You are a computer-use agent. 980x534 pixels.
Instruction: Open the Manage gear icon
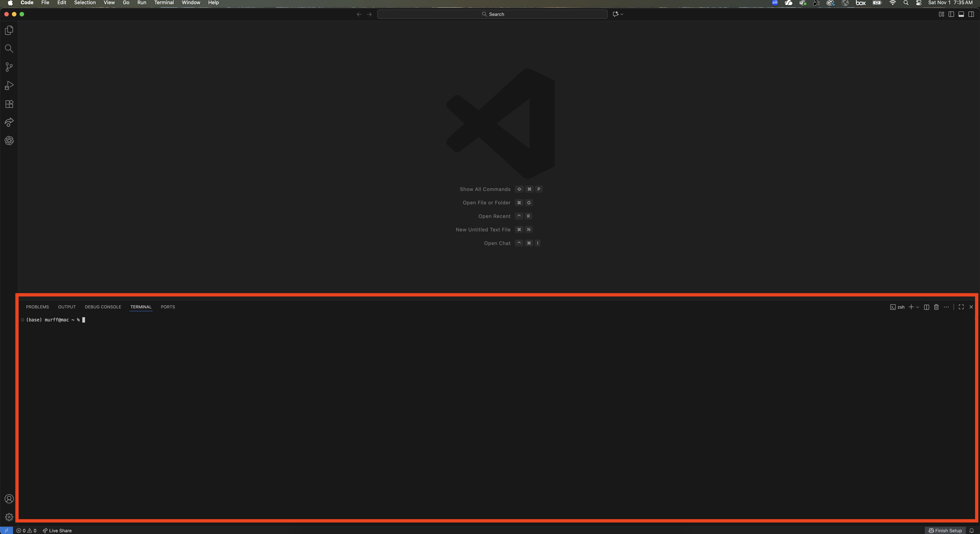9,517
